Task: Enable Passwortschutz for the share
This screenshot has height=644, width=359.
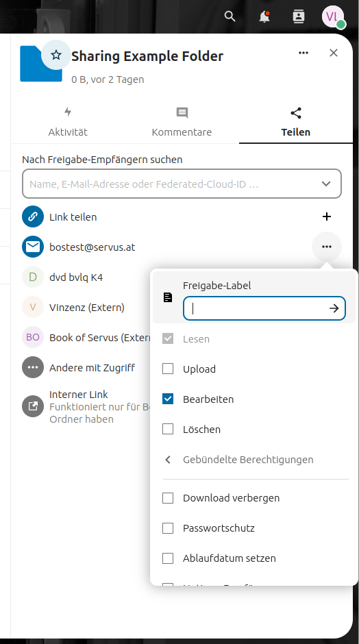Action: (168, 528)
